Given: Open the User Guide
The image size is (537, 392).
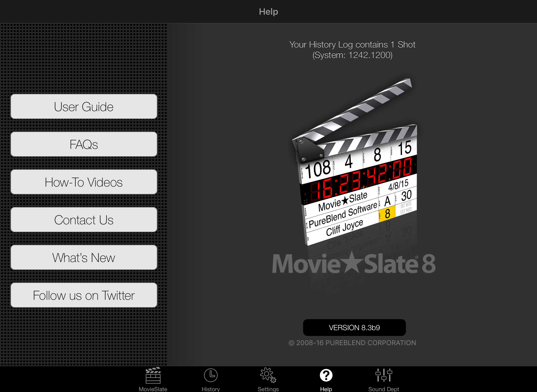Looking at the screenshot, I should 84,106.
